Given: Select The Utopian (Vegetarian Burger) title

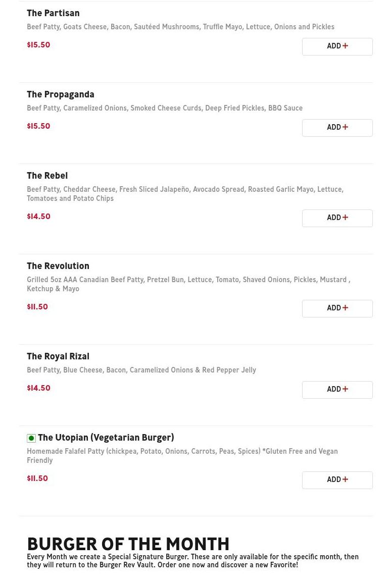Looking at the screenshot, I should [x=106, y=438].
